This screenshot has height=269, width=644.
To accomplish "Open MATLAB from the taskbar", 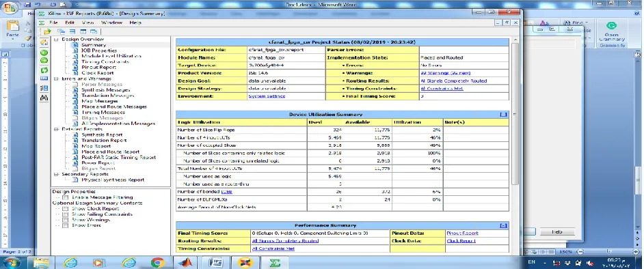I will point(186,261).
